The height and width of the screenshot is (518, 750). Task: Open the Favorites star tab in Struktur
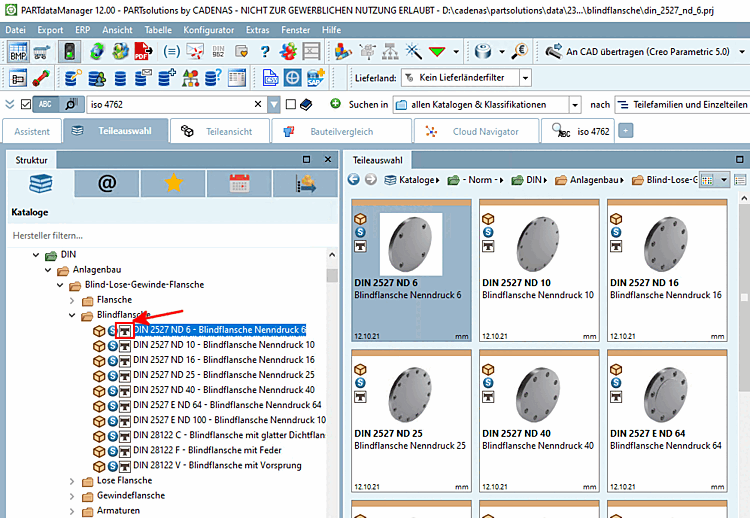173,183
